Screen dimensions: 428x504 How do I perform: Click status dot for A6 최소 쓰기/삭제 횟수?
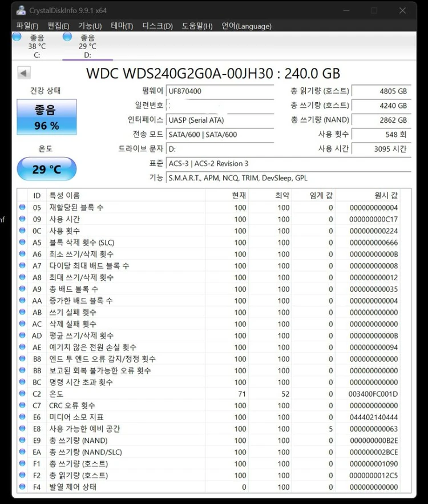point(22,254)
